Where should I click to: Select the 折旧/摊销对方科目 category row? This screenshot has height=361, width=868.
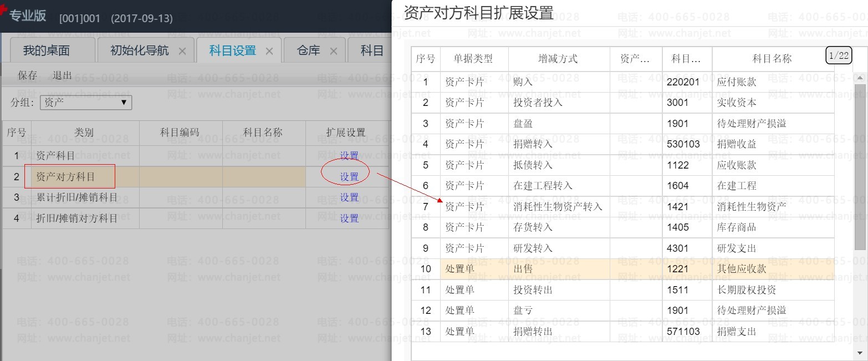(x=77, y=218)
